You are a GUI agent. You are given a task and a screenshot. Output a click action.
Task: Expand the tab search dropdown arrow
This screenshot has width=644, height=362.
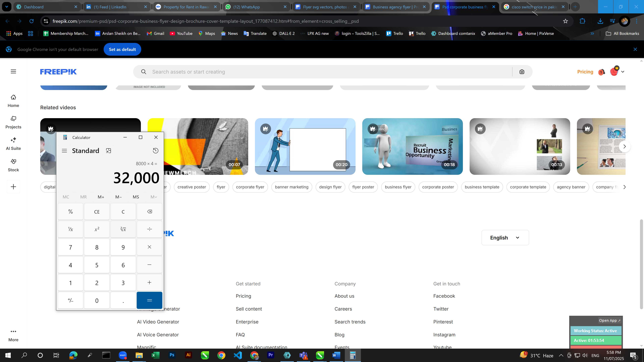pyautogui.click(x=7, y=7)
